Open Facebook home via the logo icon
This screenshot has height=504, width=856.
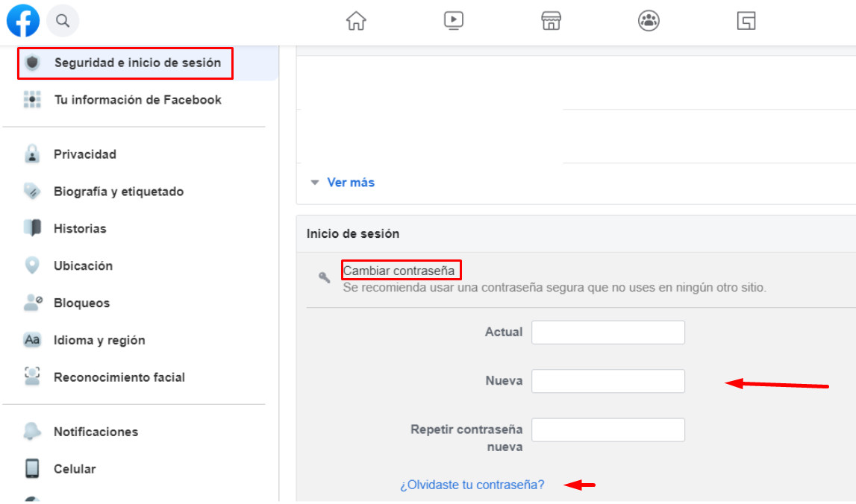click(x=22, y=20)
